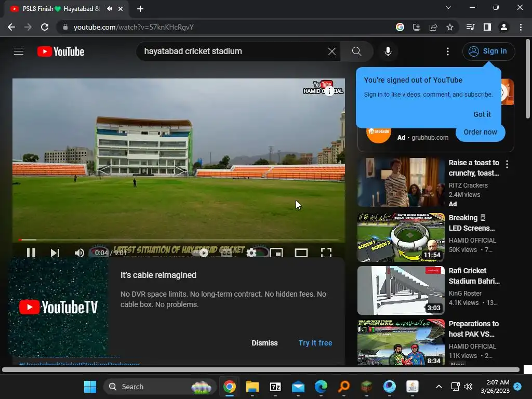The height and width of the screenshot is (399, 532).
Task: Enable miniplayer mode
Action: [x=276, y=252]
